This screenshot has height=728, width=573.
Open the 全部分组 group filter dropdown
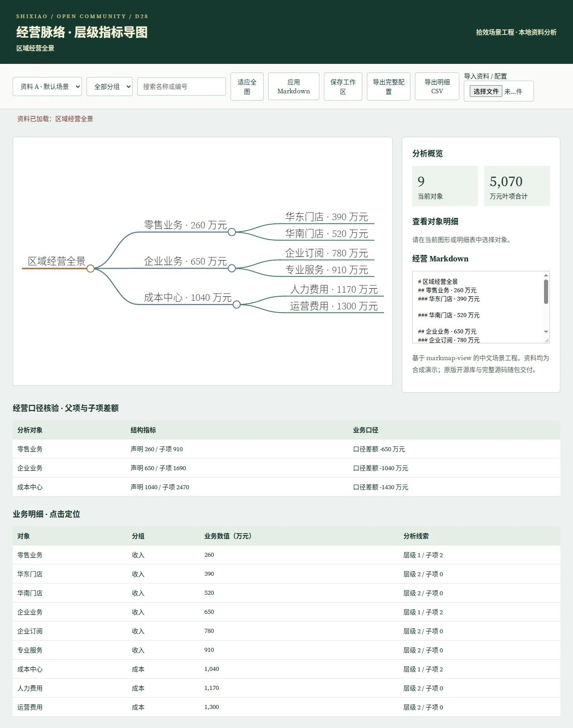click(110, 87)
